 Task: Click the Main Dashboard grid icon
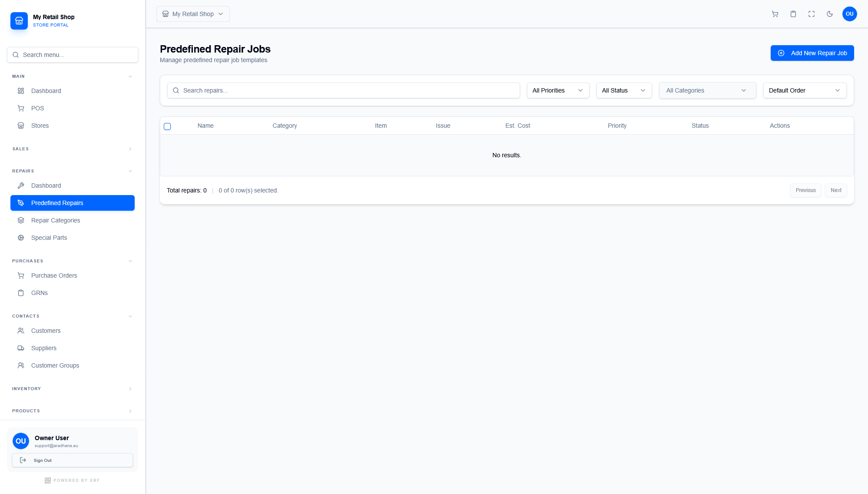[21, 91]
